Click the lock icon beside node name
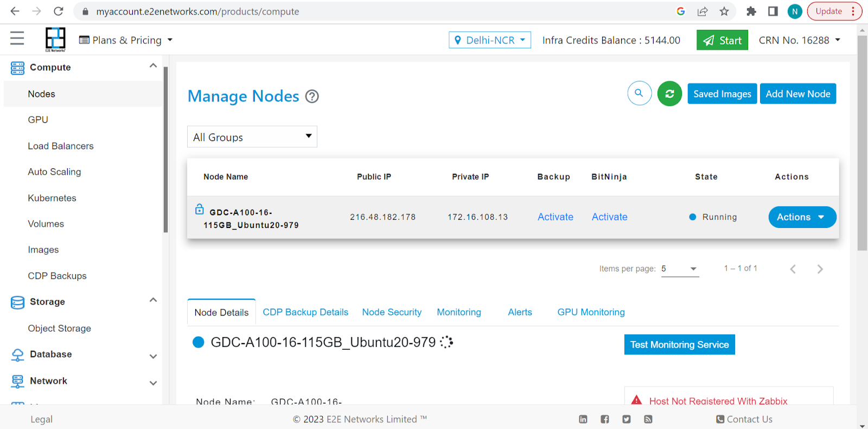Viewport: 868px width, 429px height. tap(199, 209)
